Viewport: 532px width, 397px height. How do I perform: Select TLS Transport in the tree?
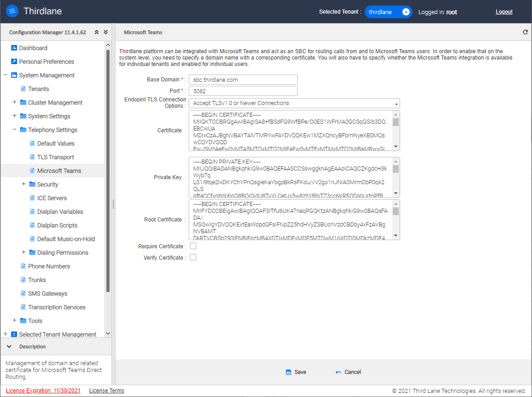(x=55, y=157)
